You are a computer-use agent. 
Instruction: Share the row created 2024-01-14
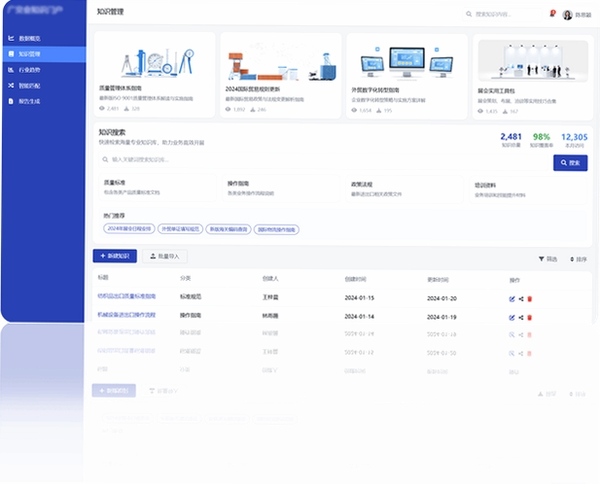tap(521, 318)
